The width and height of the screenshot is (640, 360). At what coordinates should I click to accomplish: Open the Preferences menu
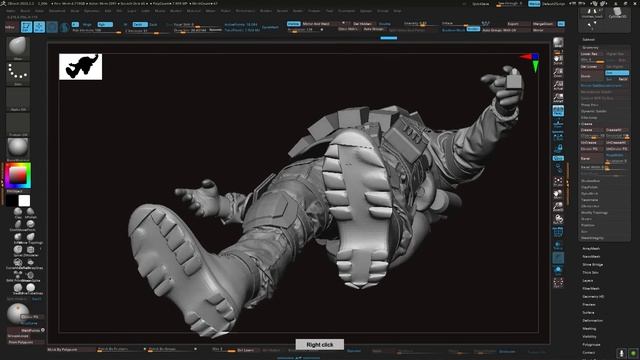245,11
